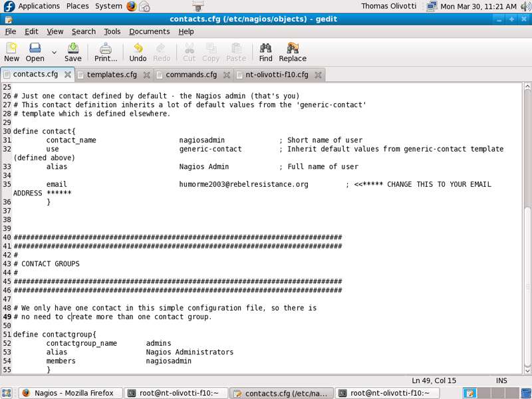Undo the last edit

pos(138,53)
